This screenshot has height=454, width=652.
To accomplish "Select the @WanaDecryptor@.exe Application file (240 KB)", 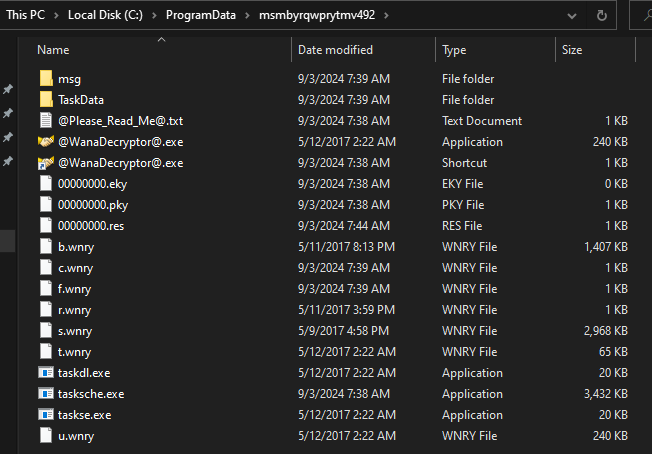I will pyautogui.click(x=120, y=142).
